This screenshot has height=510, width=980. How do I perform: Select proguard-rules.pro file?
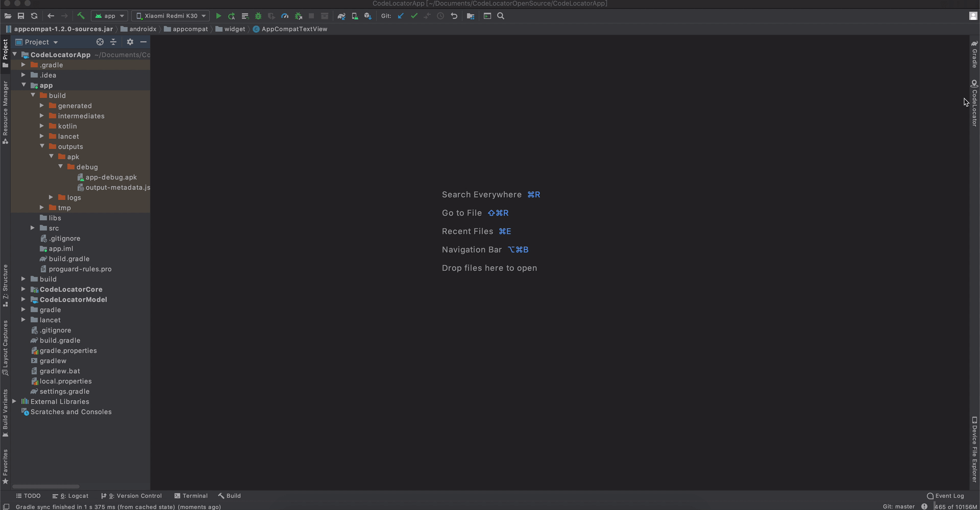pos(76,269)
